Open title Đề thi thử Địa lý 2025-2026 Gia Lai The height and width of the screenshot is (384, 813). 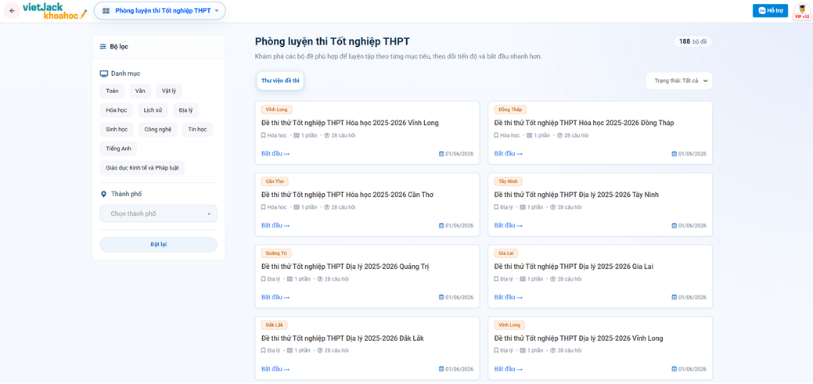click(573, 267)
